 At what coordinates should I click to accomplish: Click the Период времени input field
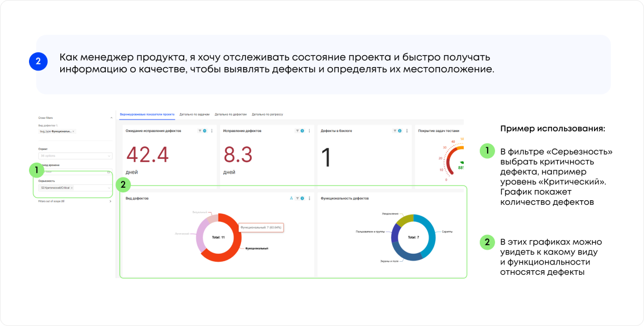pyautogui.click(x=75, y=172)
